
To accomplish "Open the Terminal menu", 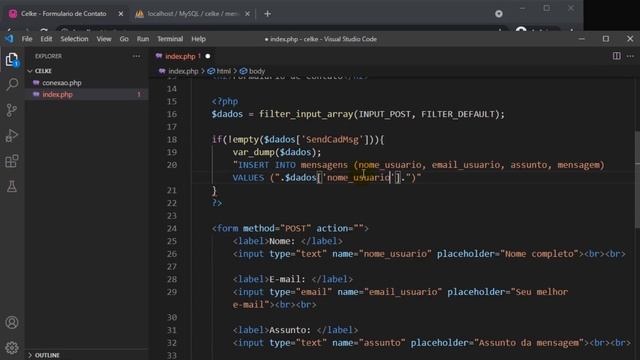I will [170, 39].
